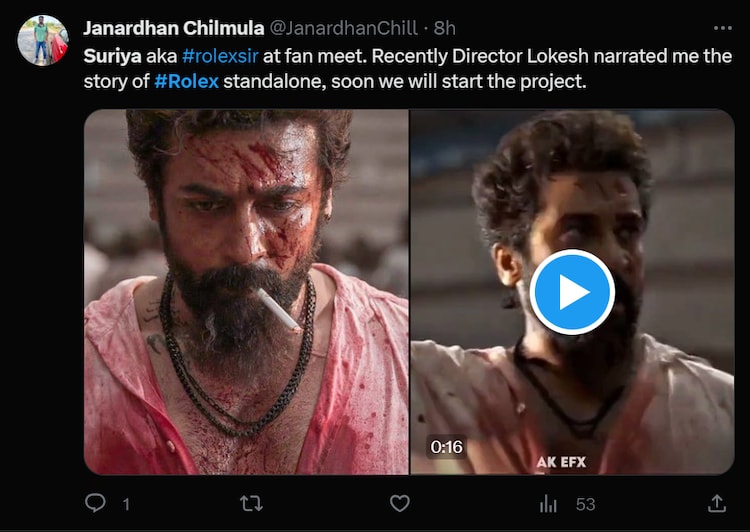Click the reply count number 1
This screenshot has height=532, width=750.
pyautogui.click(x=126, y=503)
